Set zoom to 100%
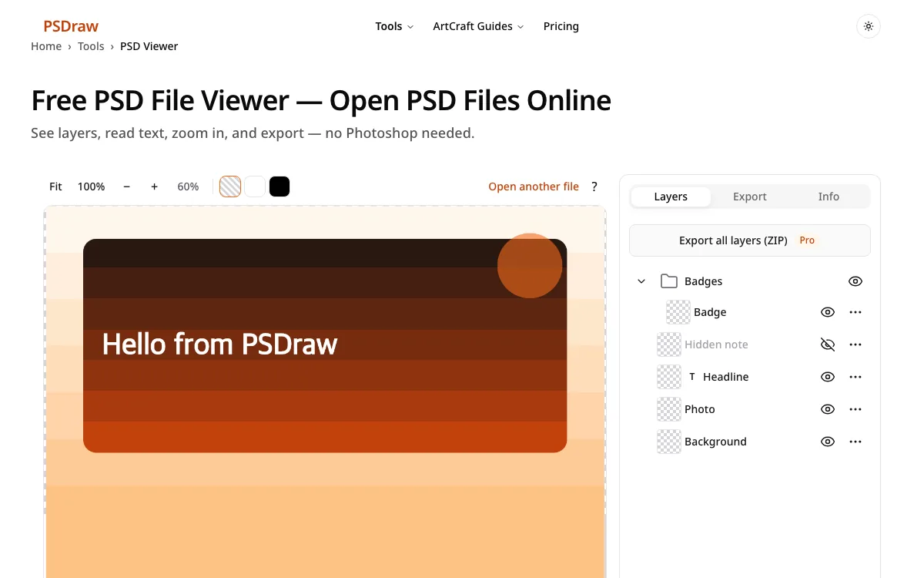 92,187
